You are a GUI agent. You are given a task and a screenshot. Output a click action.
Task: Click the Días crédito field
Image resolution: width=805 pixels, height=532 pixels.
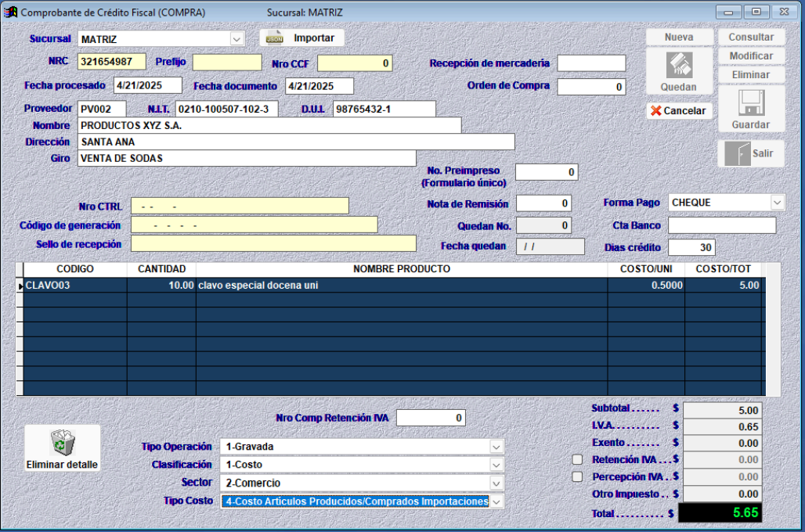coord(691,247)
